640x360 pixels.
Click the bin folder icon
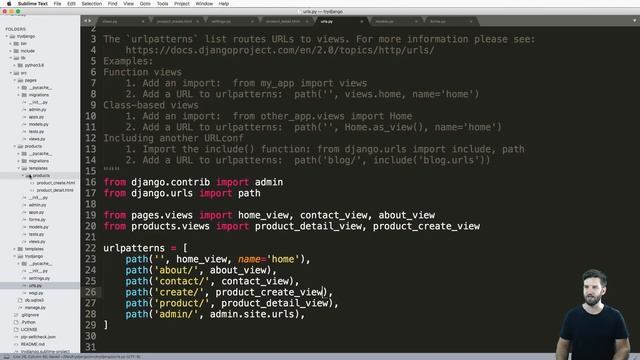(x=16, y=43)
